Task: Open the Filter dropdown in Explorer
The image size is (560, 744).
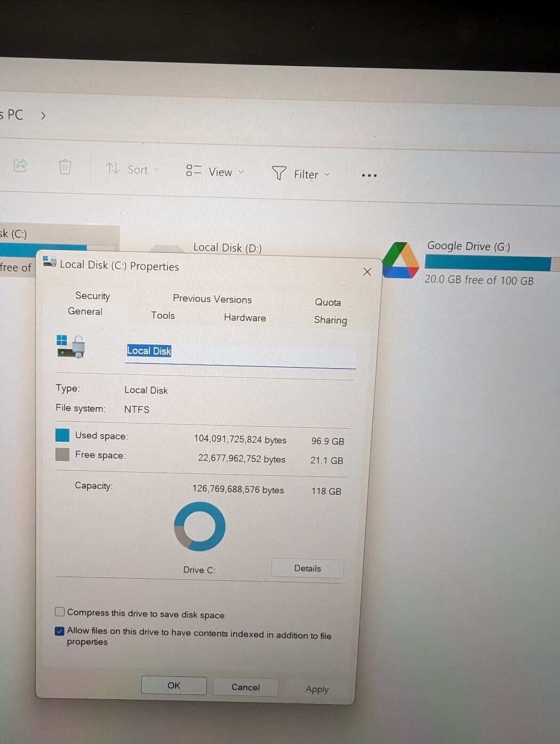Action: point(301,174)
